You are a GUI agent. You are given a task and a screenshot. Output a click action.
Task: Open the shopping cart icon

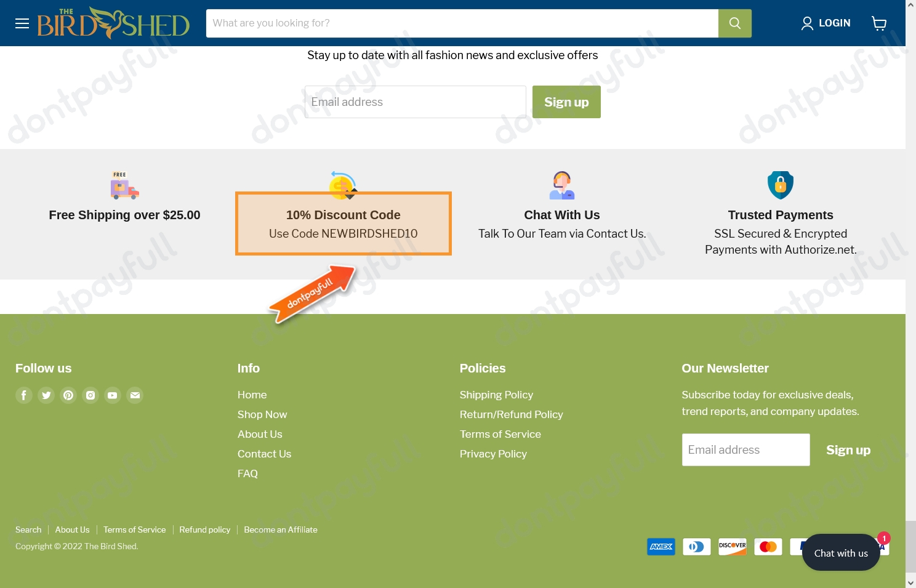[879, 23]
